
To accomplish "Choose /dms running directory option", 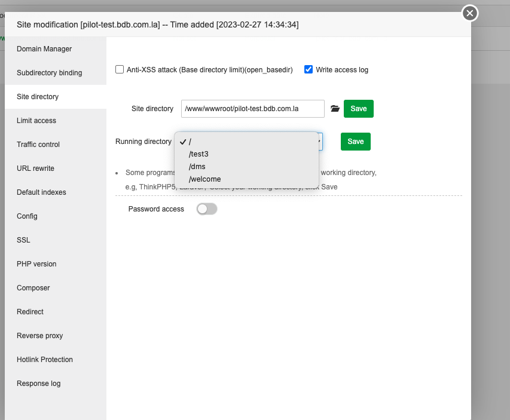I will point(197,167).
